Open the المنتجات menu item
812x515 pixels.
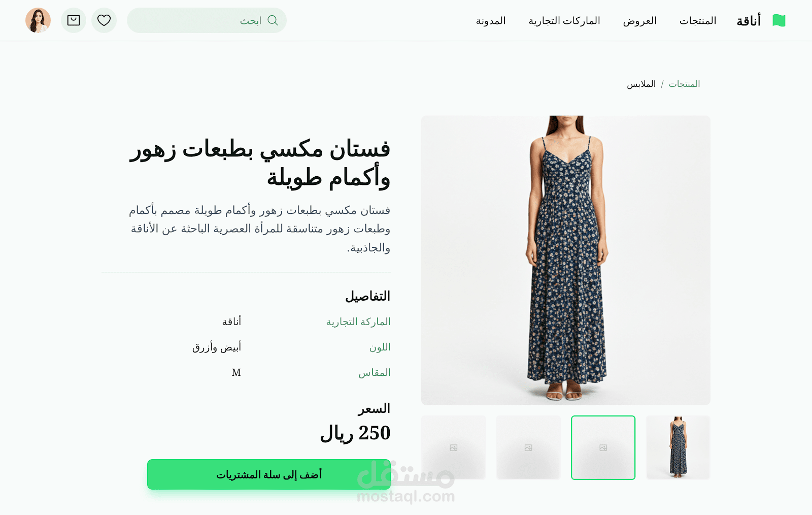[698, 21]
